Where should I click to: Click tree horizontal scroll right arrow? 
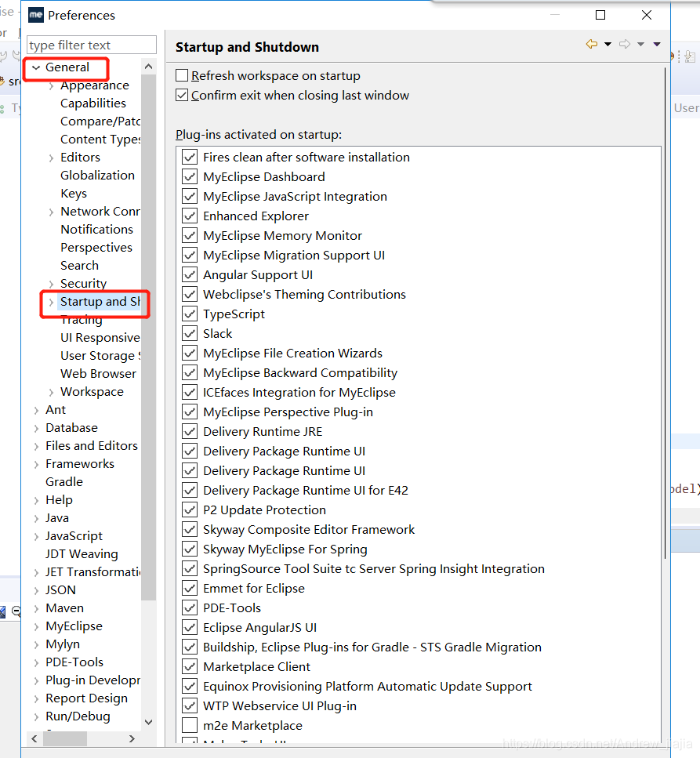pyautogui.click(x=132, y=738)
